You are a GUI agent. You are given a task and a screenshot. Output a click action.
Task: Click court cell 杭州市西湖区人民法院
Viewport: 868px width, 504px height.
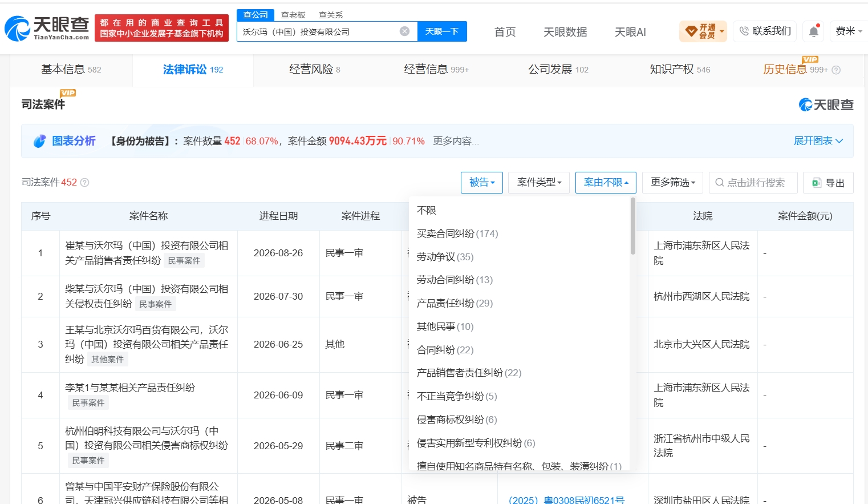pyautogui.click(x=701, y=296)
